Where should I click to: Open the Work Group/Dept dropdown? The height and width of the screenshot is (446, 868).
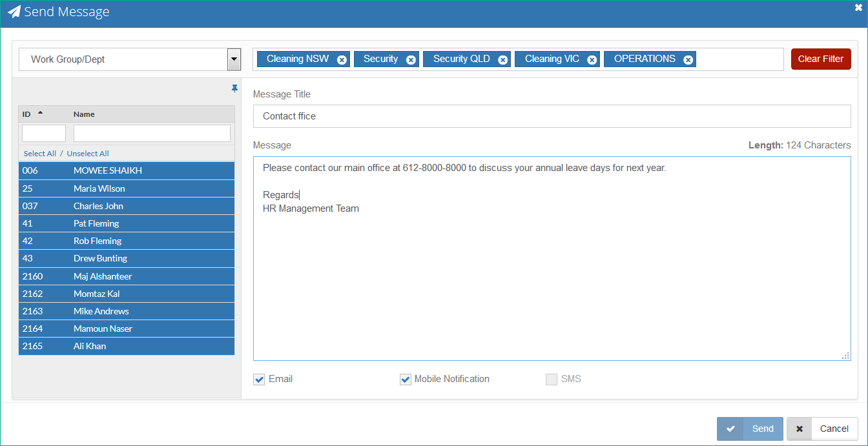tap(234, 59)
